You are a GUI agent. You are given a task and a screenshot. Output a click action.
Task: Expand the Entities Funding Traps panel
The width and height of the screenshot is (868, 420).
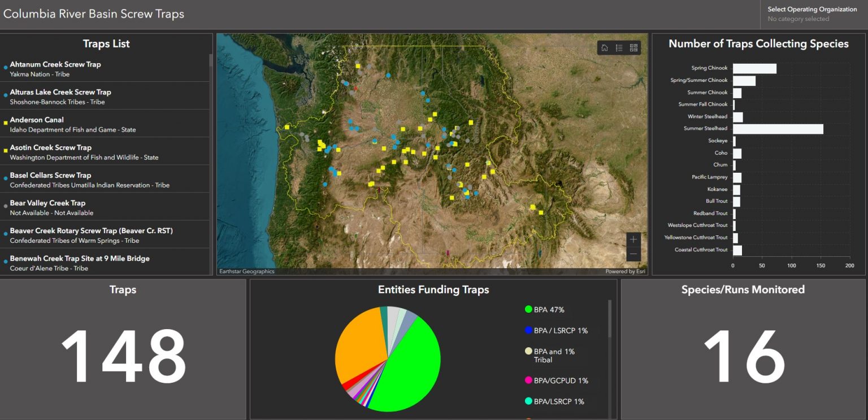[433, 290]
